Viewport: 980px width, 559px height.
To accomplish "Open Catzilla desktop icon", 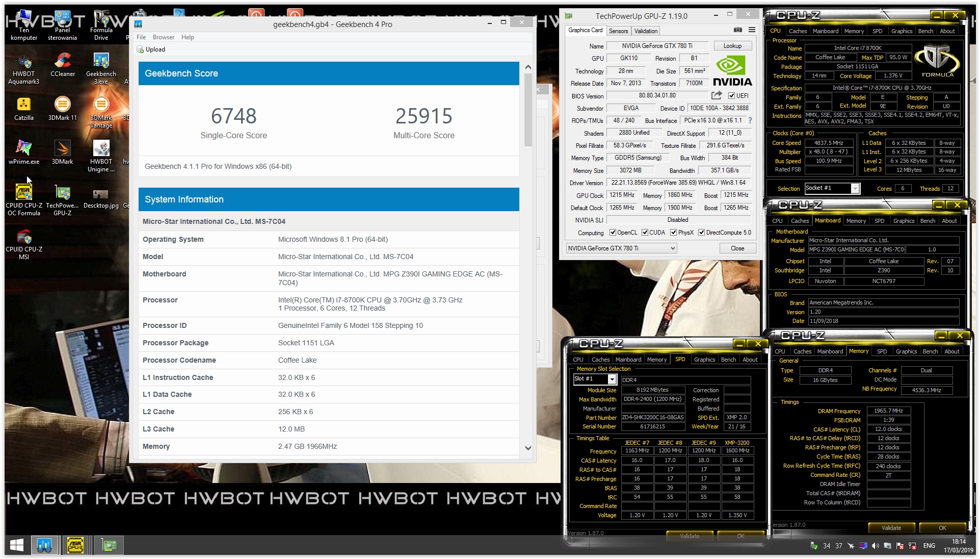I will (x=24, y=109).
